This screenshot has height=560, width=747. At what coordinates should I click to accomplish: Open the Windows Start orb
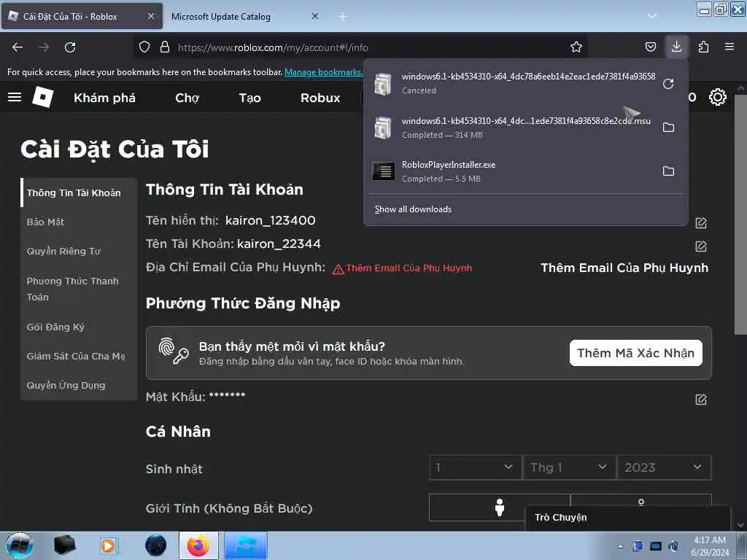[20, 545]
